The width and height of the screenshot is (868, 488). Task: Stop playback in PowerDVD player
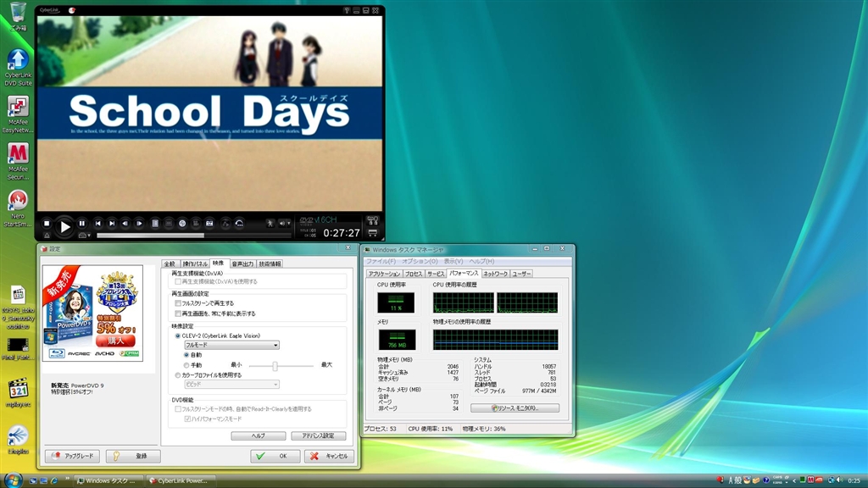click(47, 224)
